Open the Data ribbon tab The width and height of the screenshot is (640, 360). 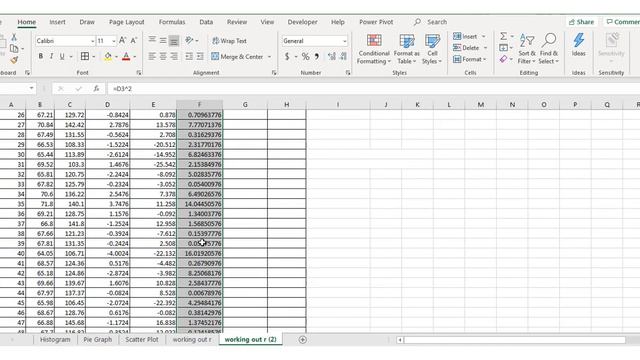[x=206, y=22]
